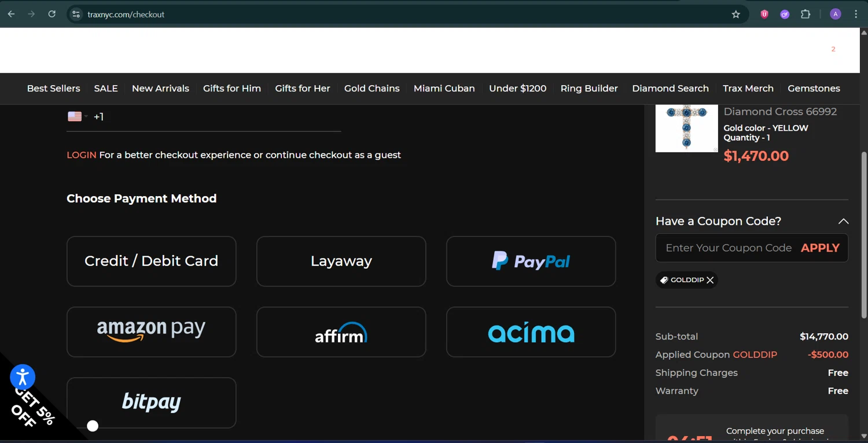Click the Diamond Cross 66992 title
Screen dimensions: 868x443
[x=780, y=112]
